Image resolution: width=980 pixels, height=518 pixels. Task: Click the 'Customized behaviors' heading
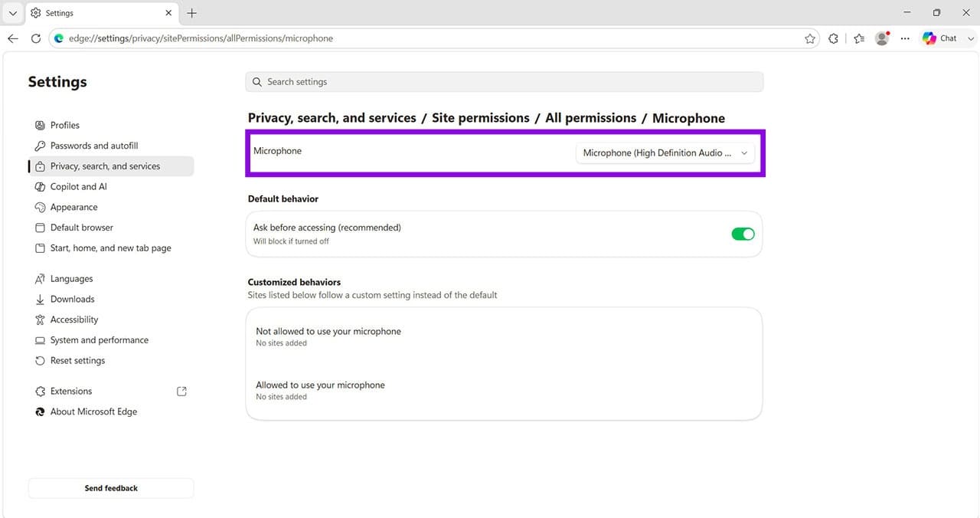pos(294,282)
